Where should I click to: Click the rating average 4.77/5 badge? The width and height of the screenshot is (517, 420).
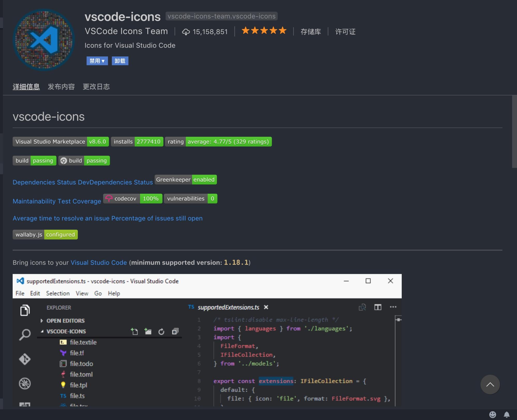point(218,142)
